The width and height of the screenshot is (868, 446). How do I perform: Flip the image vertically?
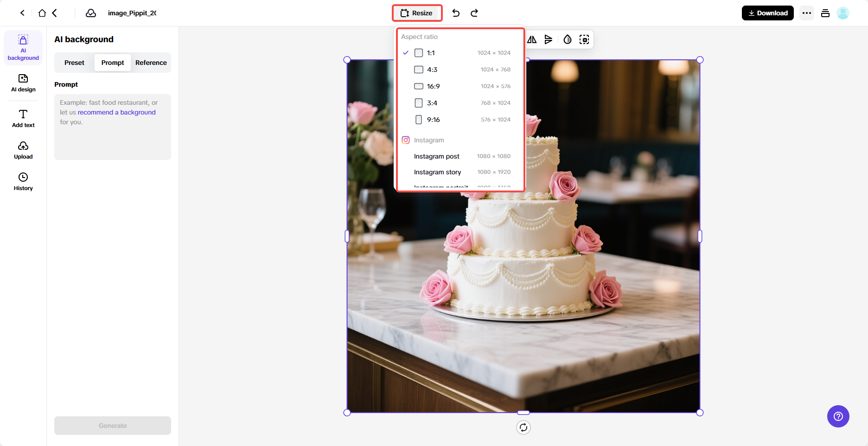(x=549, y=39)
